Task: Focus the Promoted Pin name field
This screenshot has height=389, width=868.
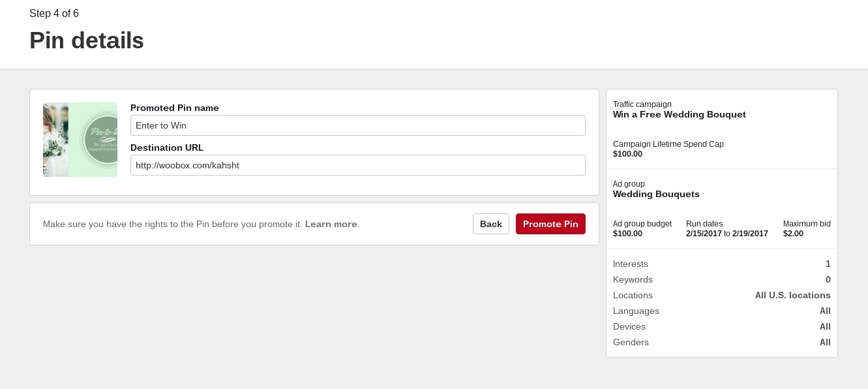Action: (x=358, y=125)
